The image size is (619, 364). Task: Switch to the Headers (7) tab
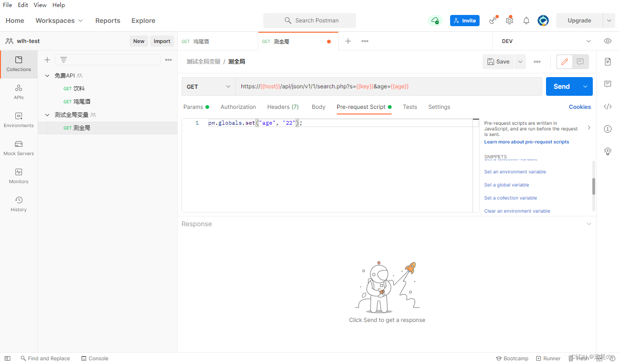click(283, 107)
